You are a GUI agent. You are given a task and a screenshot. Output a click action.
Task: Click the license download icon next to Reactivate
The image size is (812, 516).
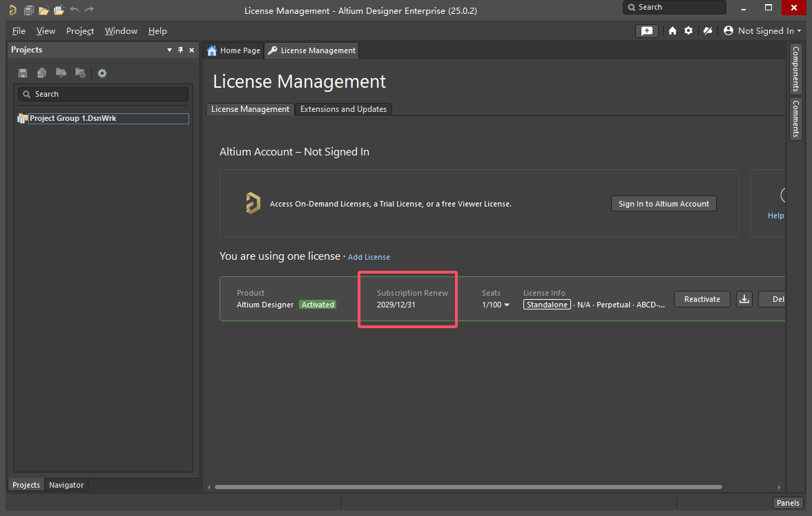744,299
